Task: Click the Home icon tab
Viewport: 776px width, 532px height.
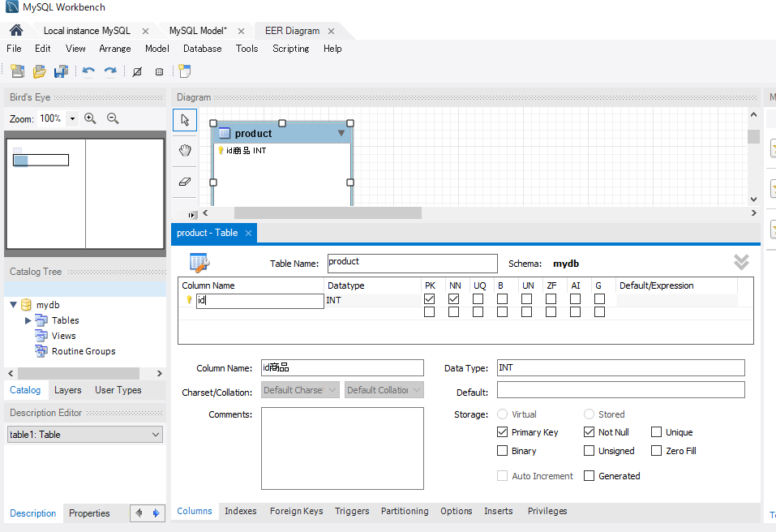Action: click(15, 31)
